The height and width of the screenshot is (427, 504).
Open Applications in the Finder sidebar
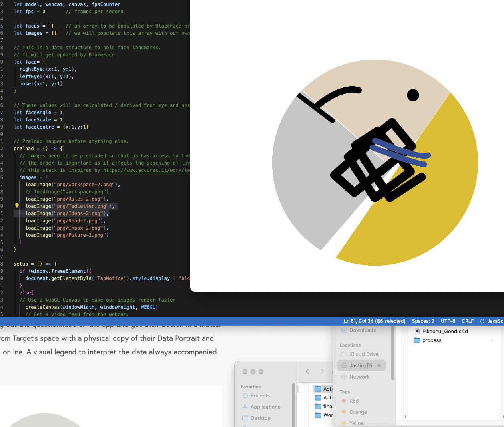click(x=265, y=407)
